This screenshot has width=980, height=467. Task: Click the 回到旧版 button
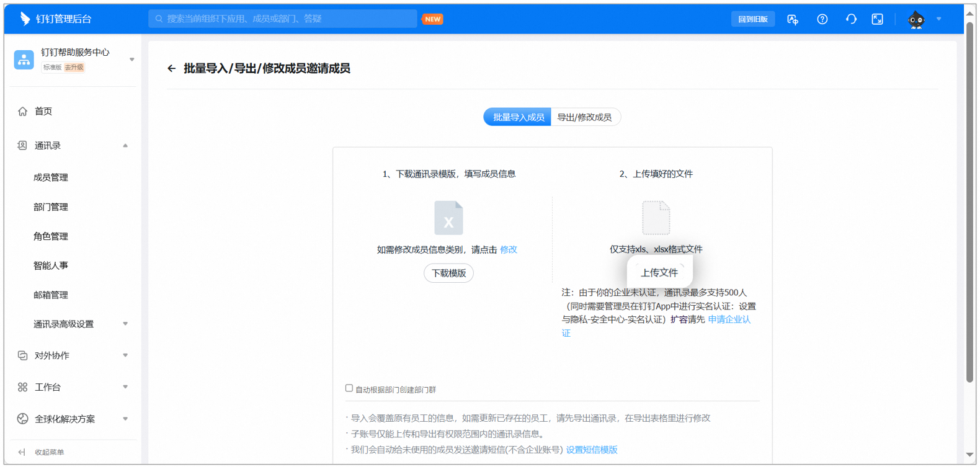[753, 19]
